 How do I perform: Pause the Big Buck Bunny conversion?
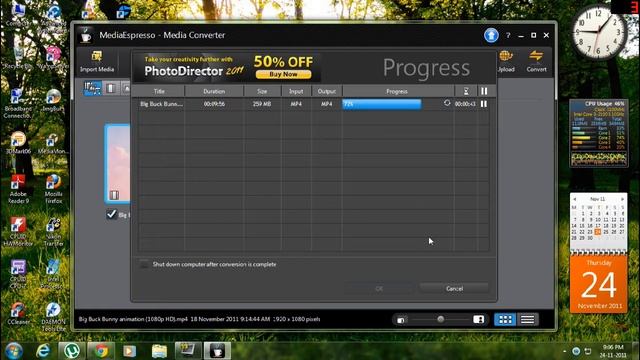[x=484, y=104]
